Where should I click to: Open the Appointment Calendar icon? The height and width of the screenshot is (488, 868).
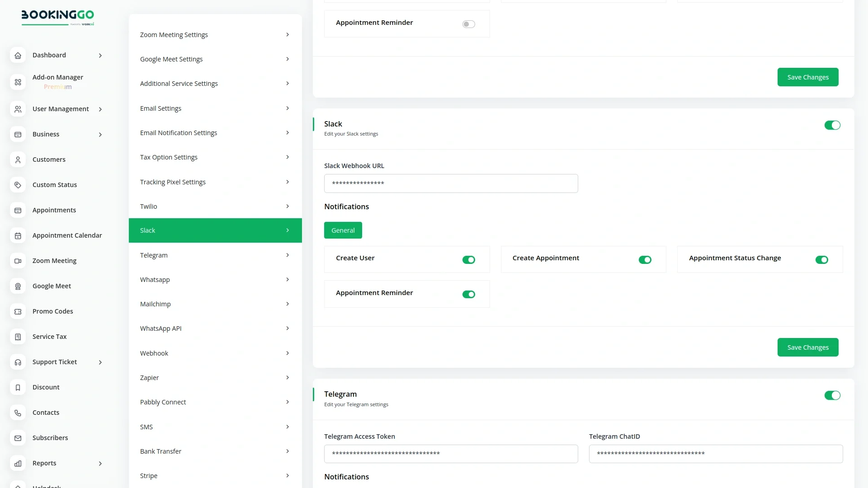coord(18,235)
